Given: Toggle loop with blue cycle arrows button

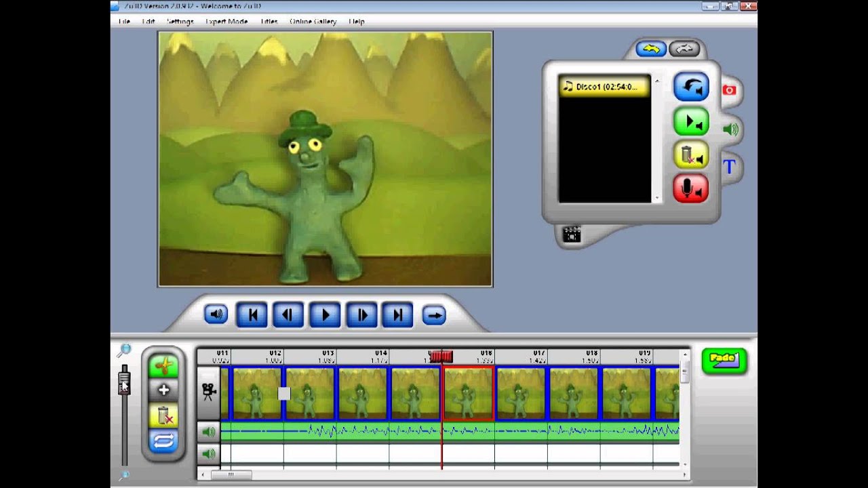Looking at the screenshot, I should (x=163, y=441).
